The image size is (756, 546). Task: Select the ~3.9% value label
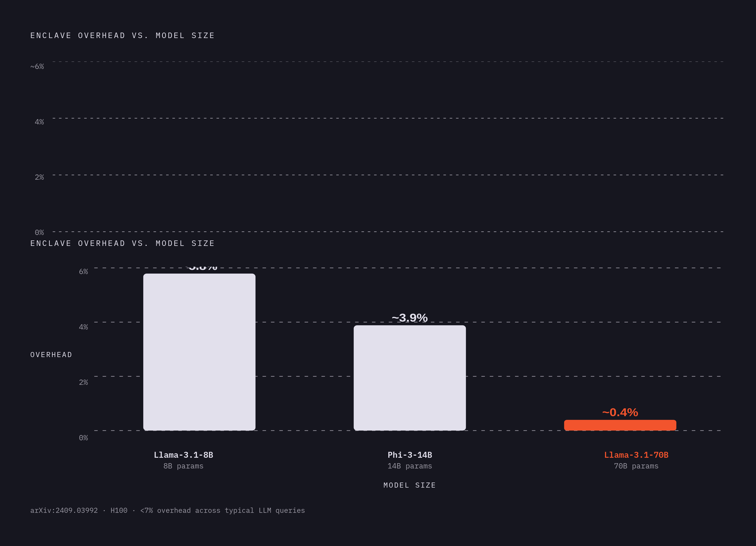pos(410,318)
